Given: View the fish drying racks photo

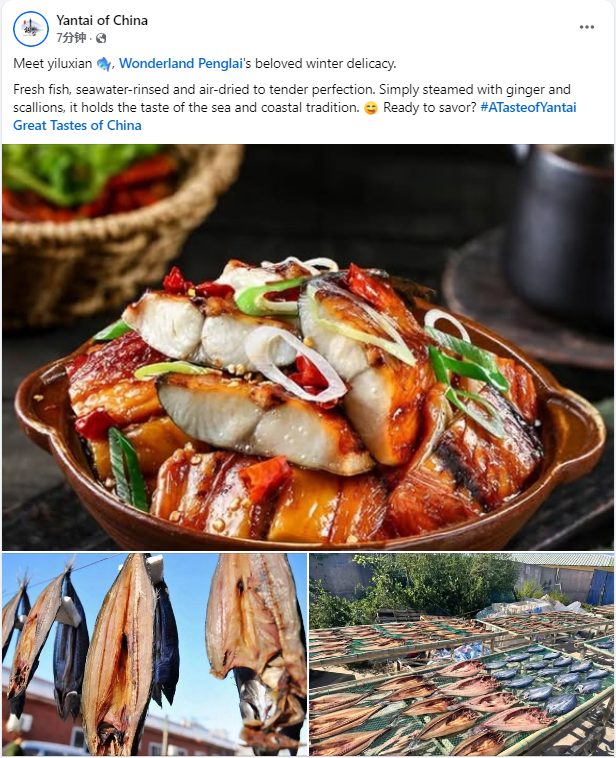Looking at the screenshot, I should tap(462, 655).
